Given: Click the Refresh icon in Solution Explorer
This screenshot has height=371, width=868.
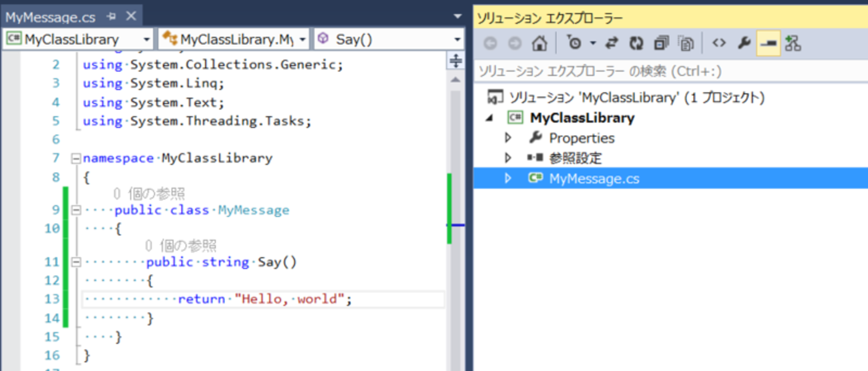Looking at the screenshot, I should click(x=636, y=44).
